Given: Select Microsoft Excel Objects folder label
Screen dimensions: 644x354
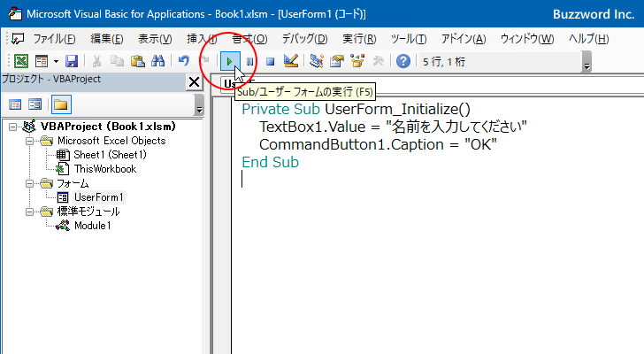Looking at the screenshot, I should tap(111, 141).
